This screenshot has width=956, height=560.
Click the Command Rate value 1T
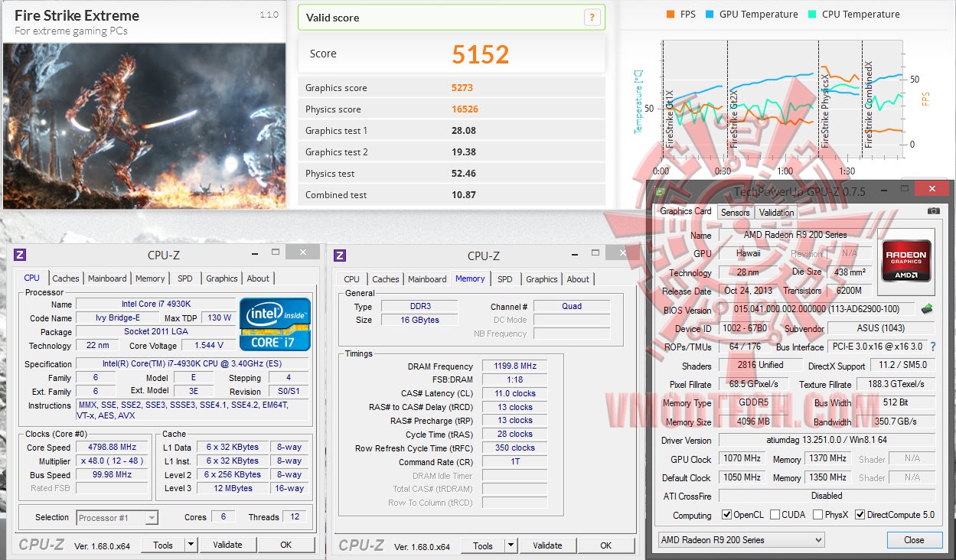click(515, 462)
